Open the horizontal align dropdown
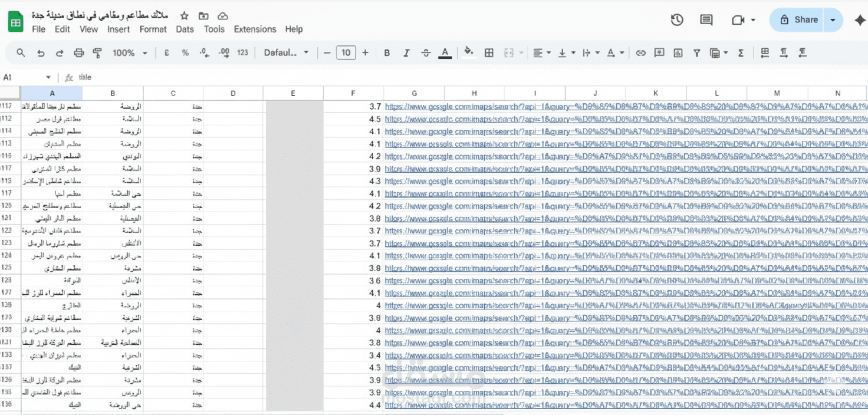The width and height of the screenshot is (868, 415). pos(541,53)
